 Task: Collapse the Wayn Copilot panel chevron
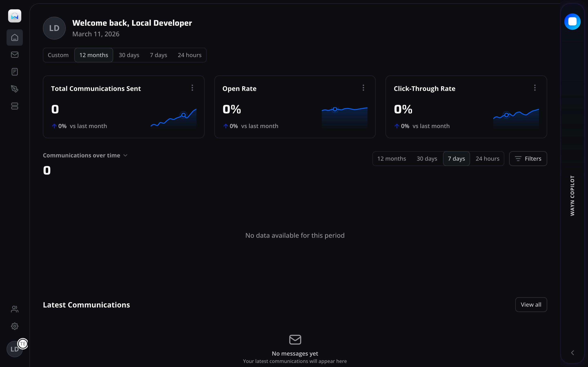tap(572, 353)
